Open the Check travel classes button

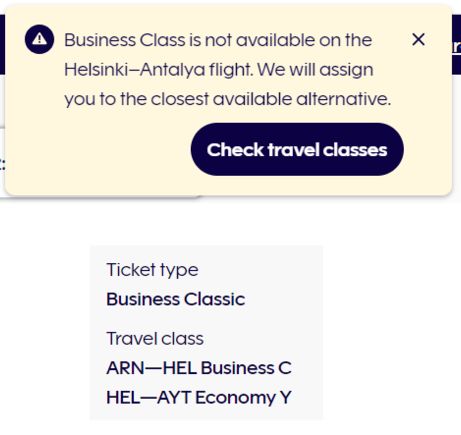click(297, 149)
